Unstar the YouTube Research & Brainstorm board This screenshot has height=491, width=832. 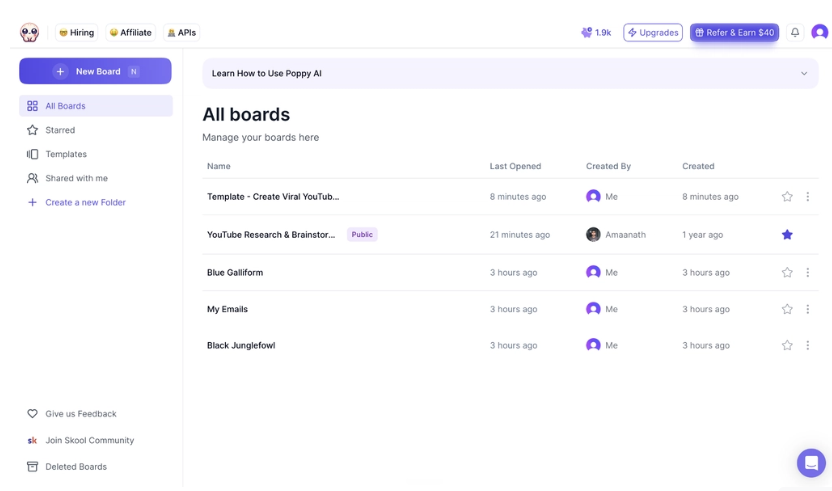pos(787,235)
